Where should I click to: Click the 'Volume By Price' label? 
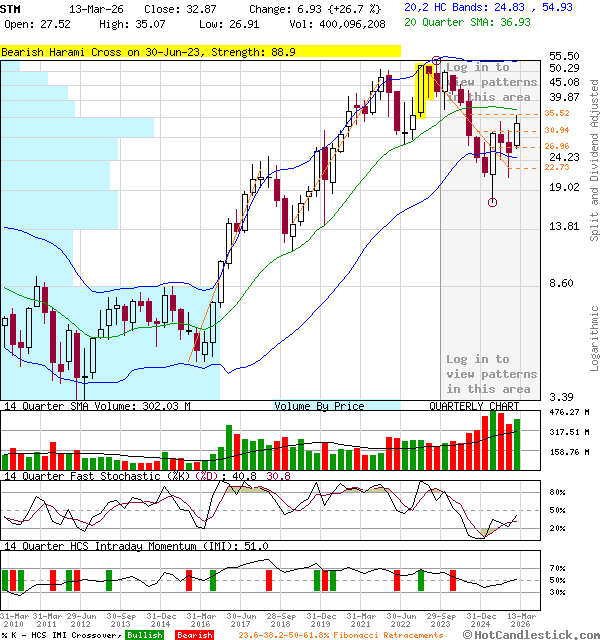tap(320, 406)
